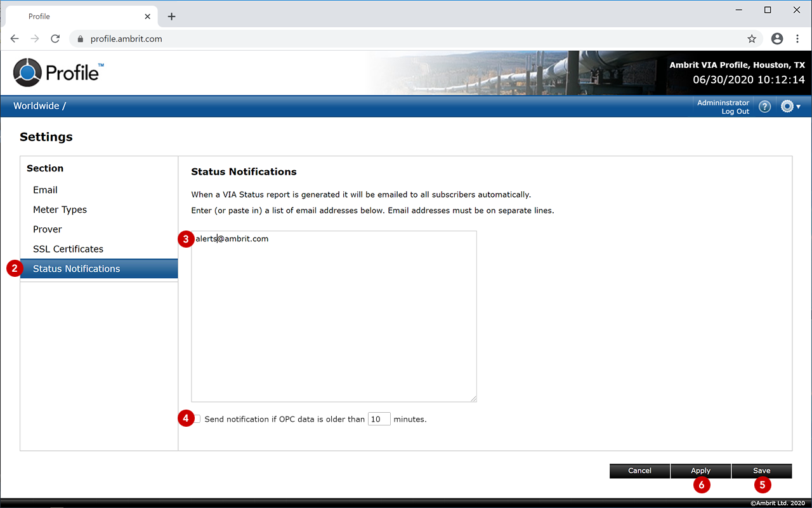The width and height of the screenshot is (812, 508).
Task: Maximize the browser window
Action: 768,10
